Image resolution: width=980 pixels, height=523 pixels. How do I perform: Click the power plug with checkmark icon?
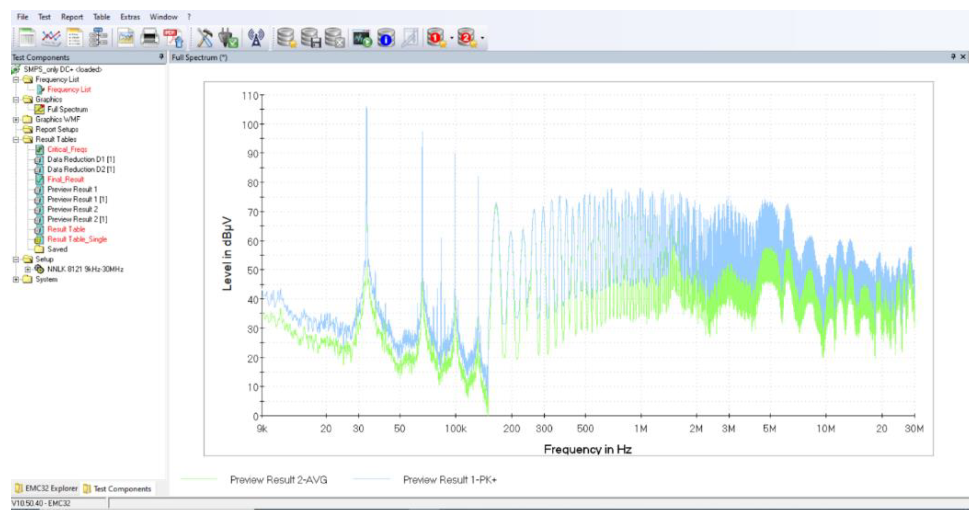pos(228,38)
